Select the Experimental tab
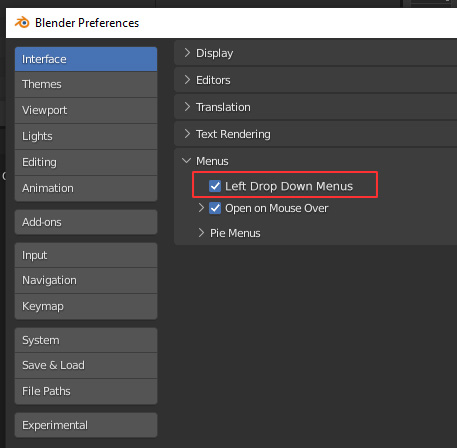Screen dimensions: 457x448 (86, 425)
